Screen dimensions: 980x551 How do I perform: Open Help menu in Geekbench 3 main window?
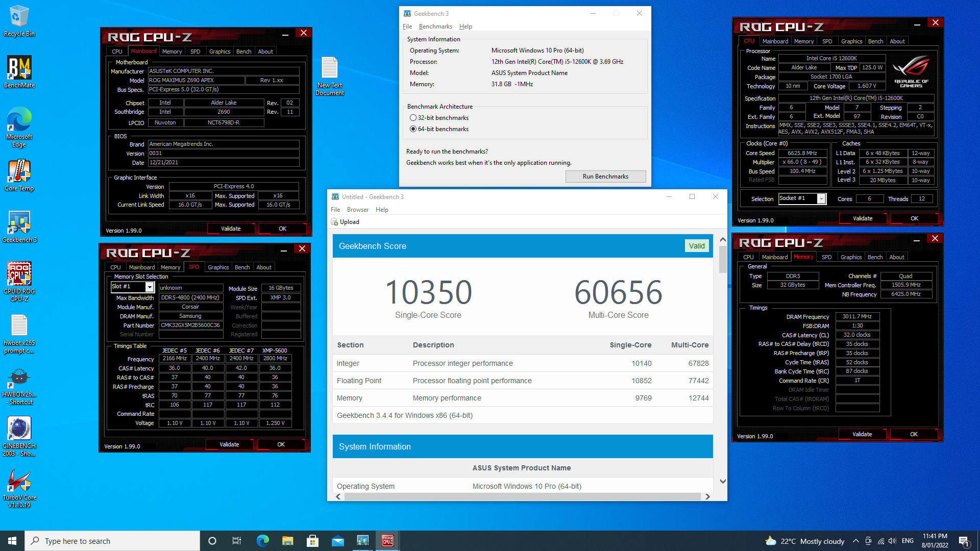(x=465, y=27)
